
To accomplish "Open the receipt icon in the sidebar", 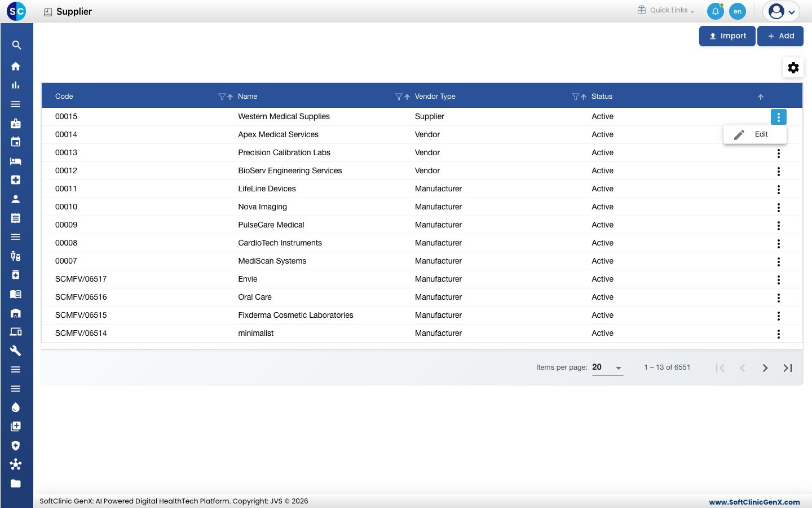I will pos(16,218).
